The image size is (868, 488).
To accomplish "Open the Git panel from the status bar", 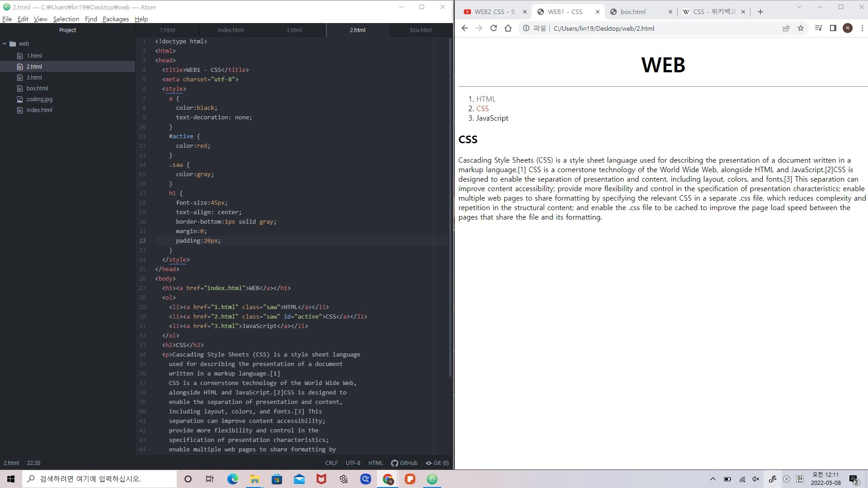I will 437,463.
